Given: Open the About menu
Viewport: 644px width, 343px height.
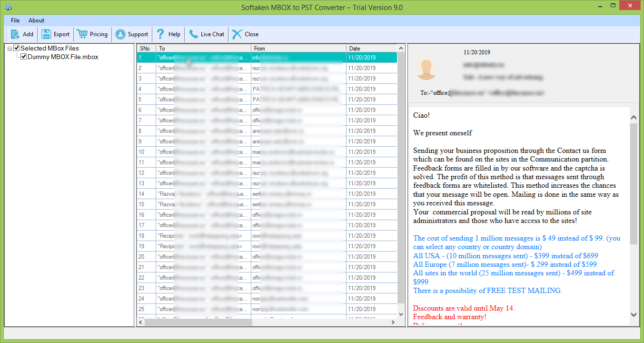Looking at the screenshot, I should [x=36, y=20].
